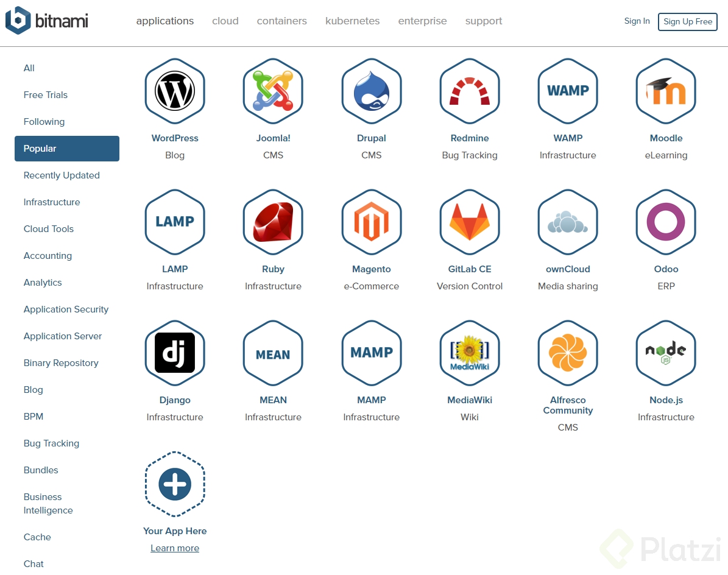
Task: Select the LAMP stack icon
Action: [x=175, y=222]
